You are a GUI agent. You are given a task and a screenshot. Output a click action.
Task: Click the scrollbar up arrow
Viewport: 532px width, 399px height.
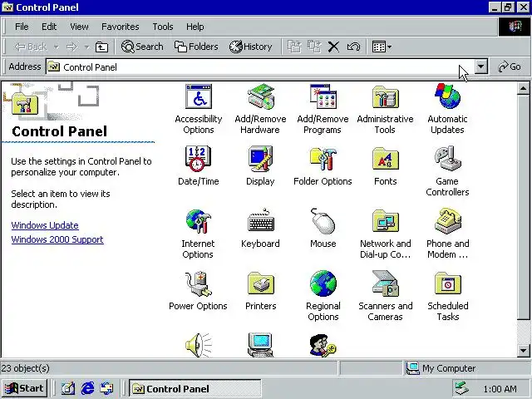pos(523,89)
